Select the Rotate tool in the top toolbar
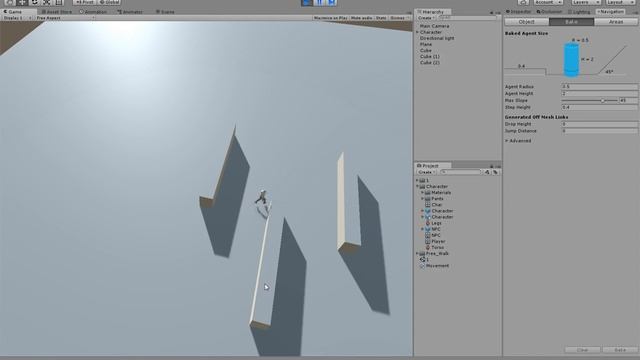This screenshot has width=640, height=360. pyautogui.click(x=34, y=2)
